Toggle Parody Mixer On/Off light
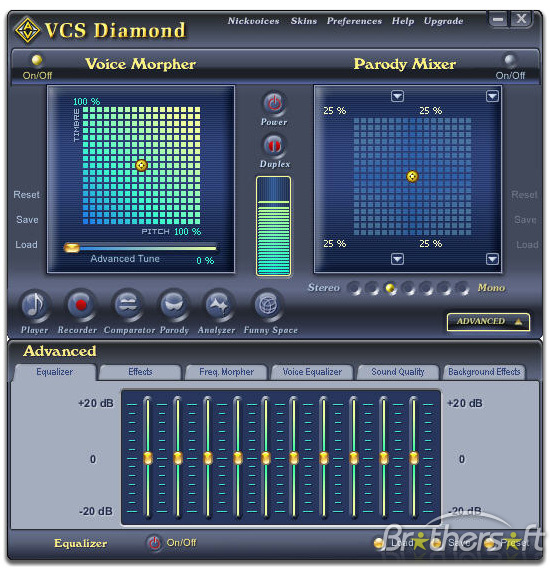 [x=510, y=60]
